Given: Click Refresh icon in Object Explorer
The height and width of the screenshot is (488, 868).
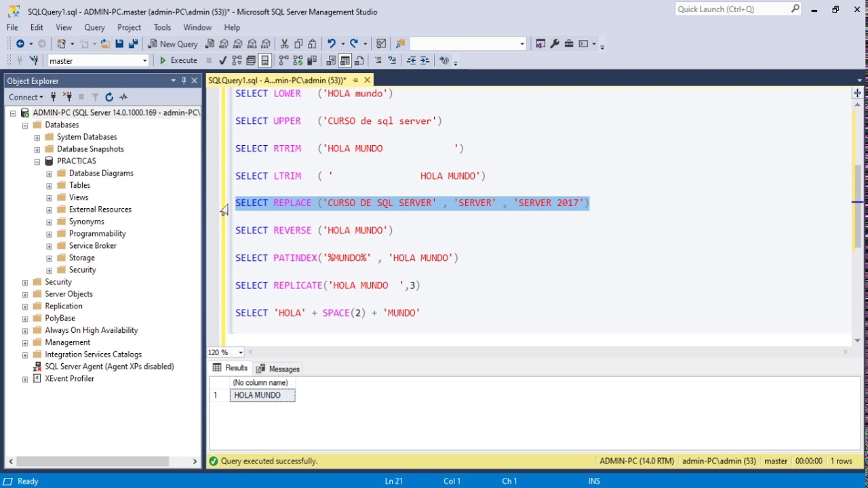Looking at the screenshot, I should point(109,97).
